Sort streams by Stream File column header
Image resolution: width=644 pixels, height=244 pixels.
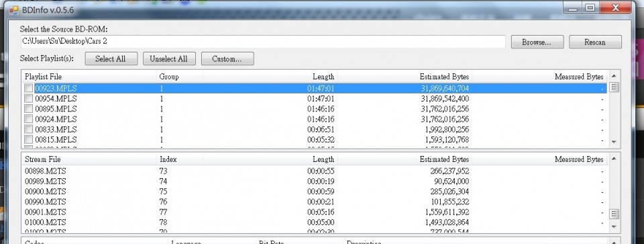(x=89, y=159)
